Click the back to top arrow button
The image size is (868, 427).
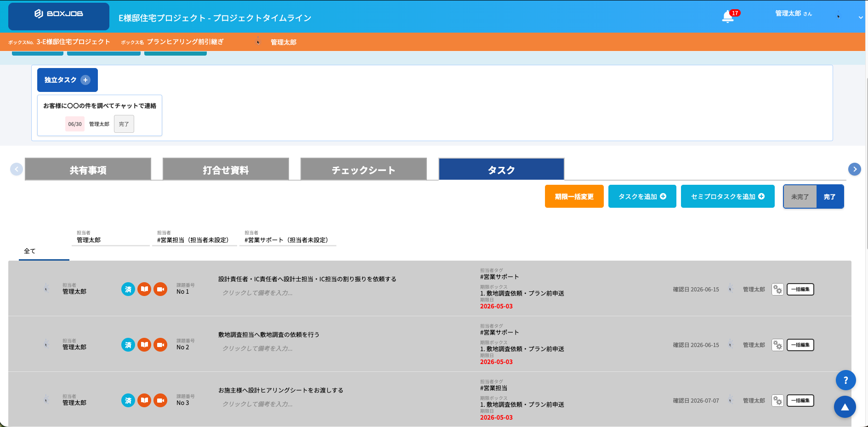coord(845,407)
